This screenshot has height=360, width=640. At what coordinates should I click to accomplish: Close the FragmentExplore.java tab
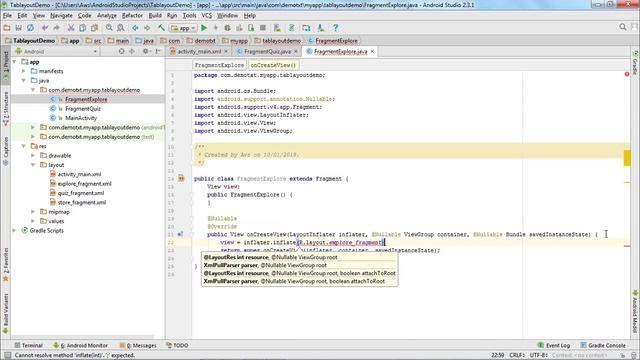372,51
